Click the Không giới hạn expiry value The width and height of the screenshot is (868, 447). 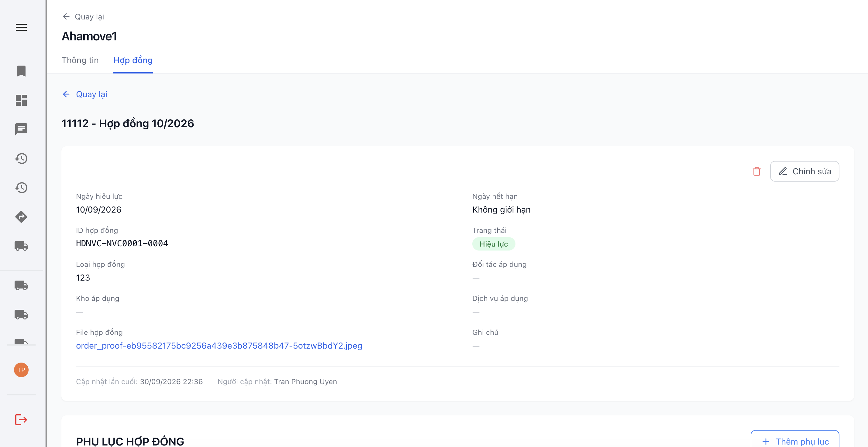pyautogui.click(x=501, y=209)
